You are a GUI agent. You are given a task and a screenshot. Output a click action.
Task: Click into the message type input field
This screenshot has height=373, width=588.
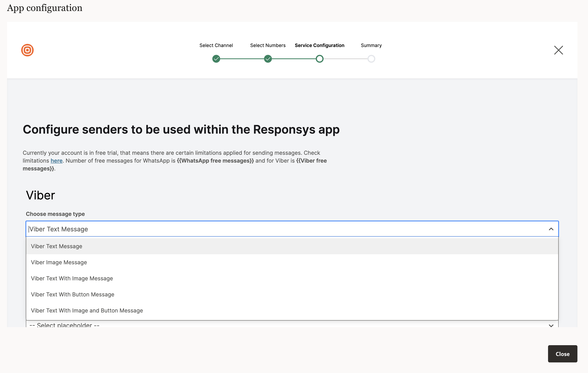pos(269,229)
